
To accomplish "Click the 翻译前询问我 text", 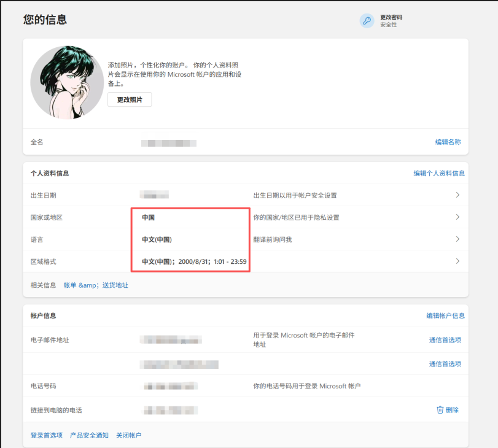I will (x=272, y=240).
